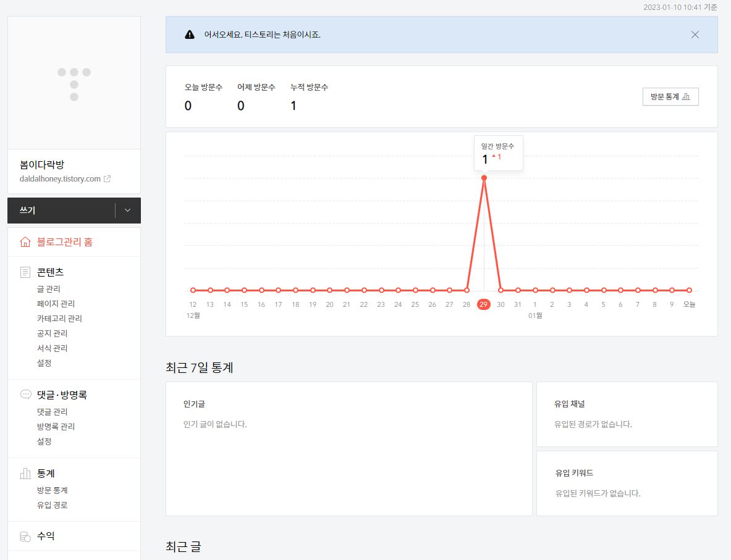This screenshot has width=731, height=560.
Task: Open 방문 통계 in sidebar
Action: click(52, 490)
